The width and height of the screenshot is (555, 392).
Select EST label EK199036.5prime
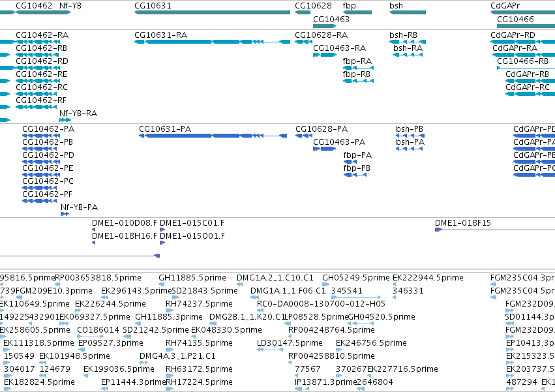pos(119,369)
